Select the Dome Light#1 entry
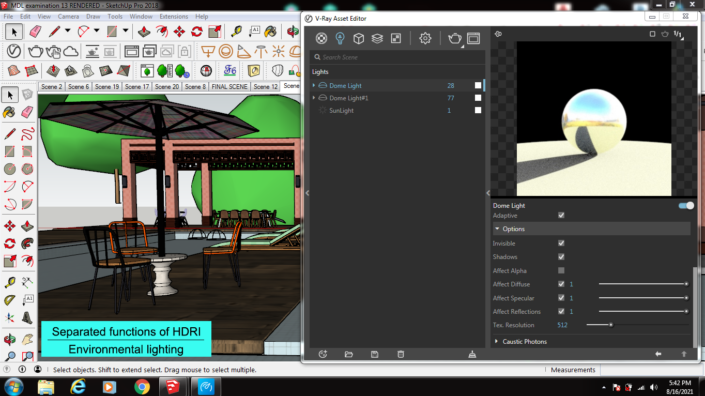705x396 pixels. pos(348,98)
